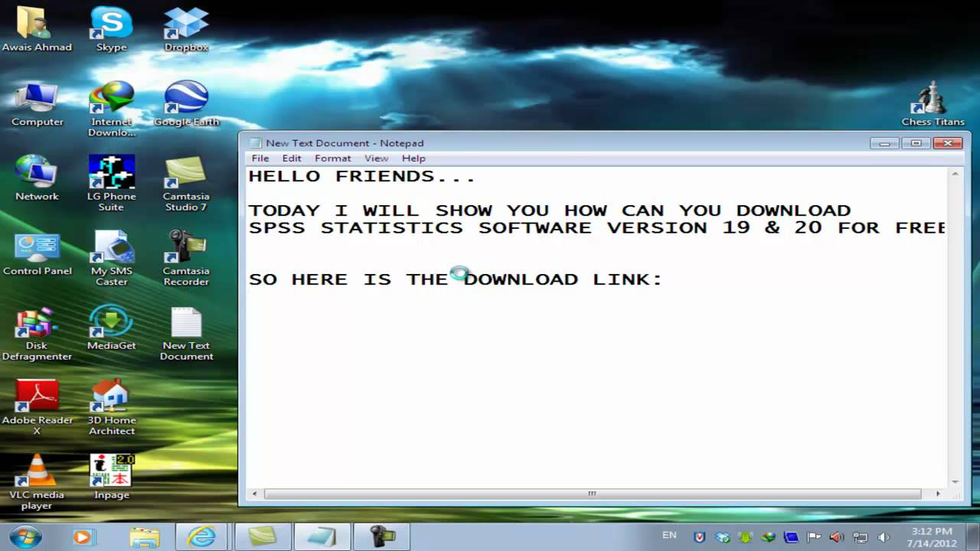Viewport: 980px width, 551px height.
Task: Select the LG Phone Suite shortcut
Action: tap(112, 184)
